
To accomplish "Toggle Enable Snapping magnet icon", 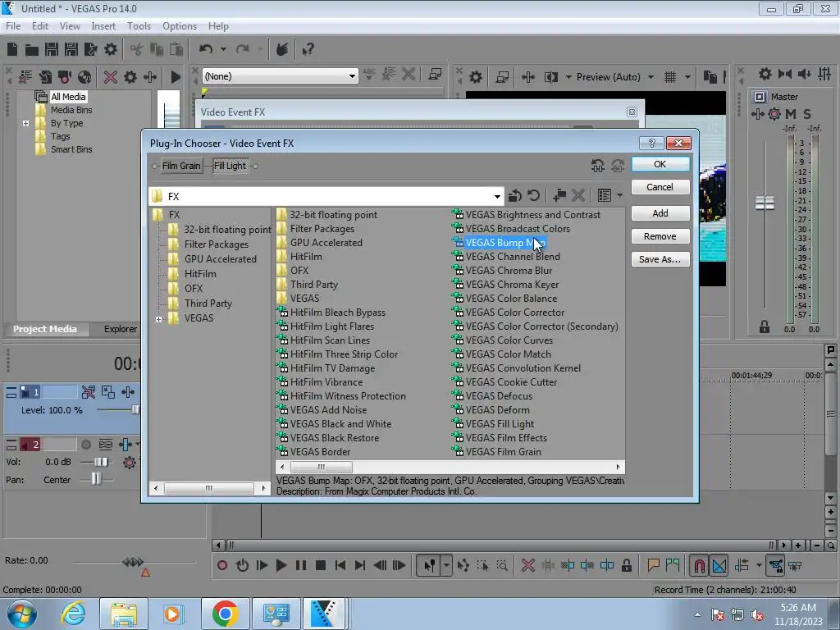I will tap(699, 565).
